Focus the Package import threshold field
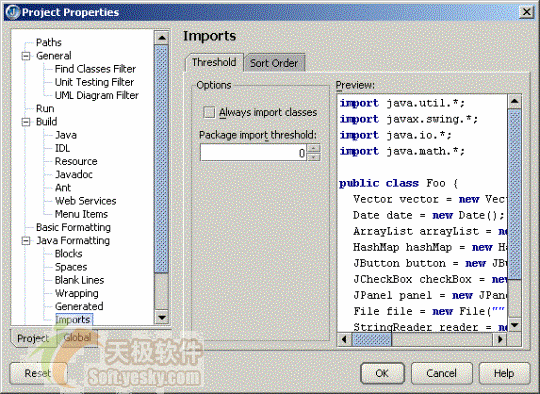Image resolution: width=540 pixels, height=394 pixels. click(x=254, y=153)
